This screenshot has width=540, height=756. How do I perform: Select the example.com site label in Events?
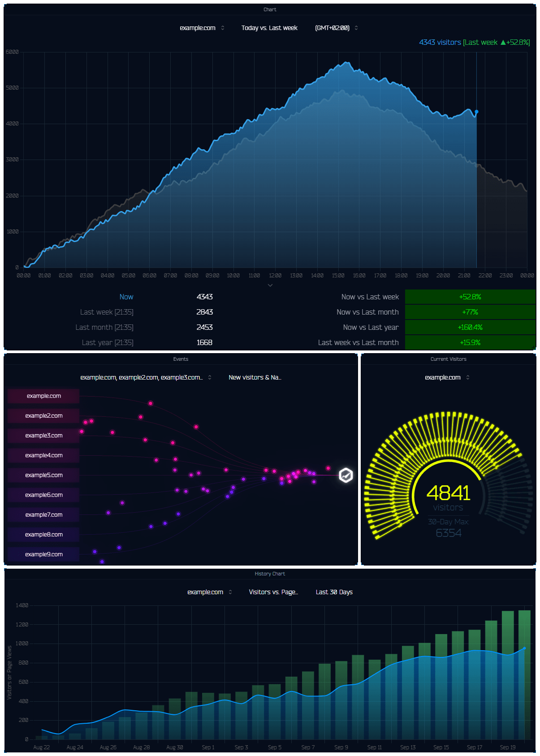coord(43,396)
